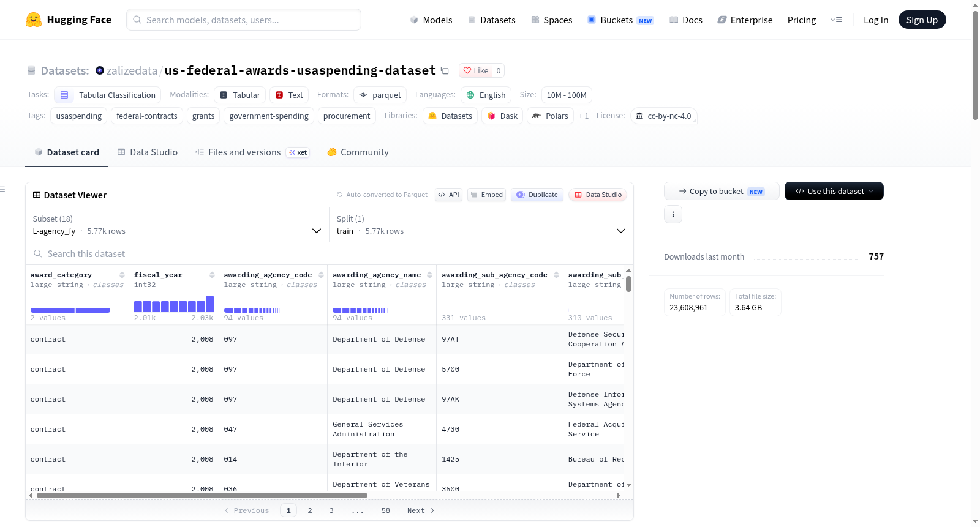Click the Polars library tag
Viewport: 980px width, 527px height.
click(x=550, y=116)
